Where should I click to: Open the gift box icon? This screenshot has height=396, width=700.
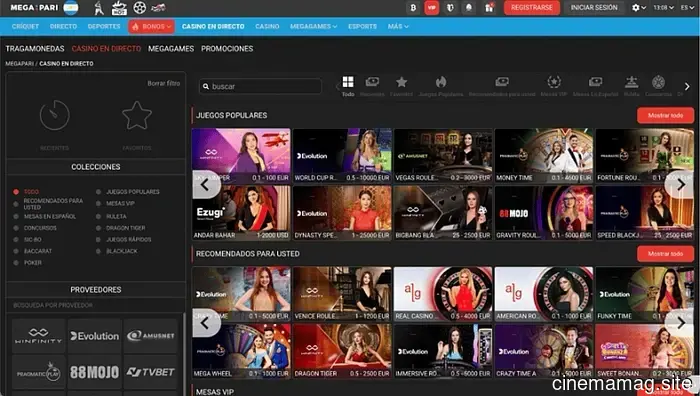489,8
